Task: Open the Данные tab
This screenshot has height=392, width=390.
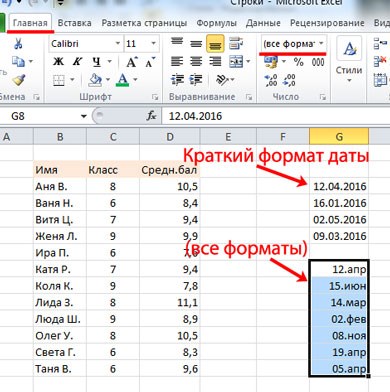Action: pos(263,23)
